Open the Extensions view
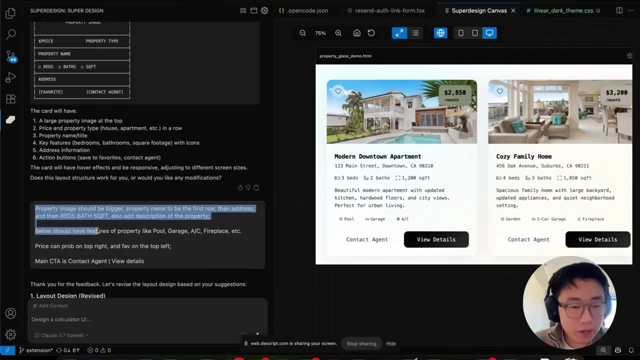The image size is (640, 360). [x=11, y=99]
